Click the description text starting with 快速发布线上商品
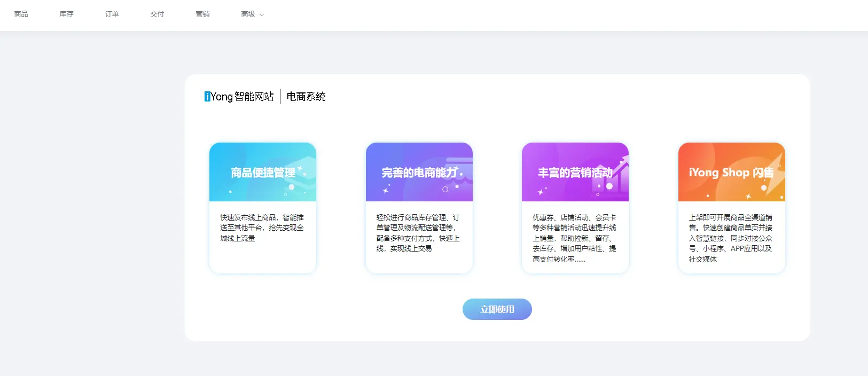868x376 pixels. 262,228
